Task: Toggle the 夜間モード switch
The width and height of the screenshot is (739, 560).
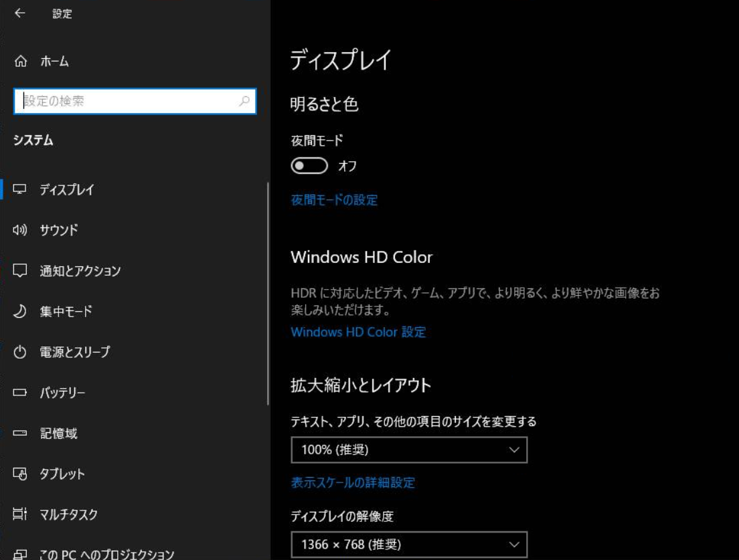Action: pos(309,166)
